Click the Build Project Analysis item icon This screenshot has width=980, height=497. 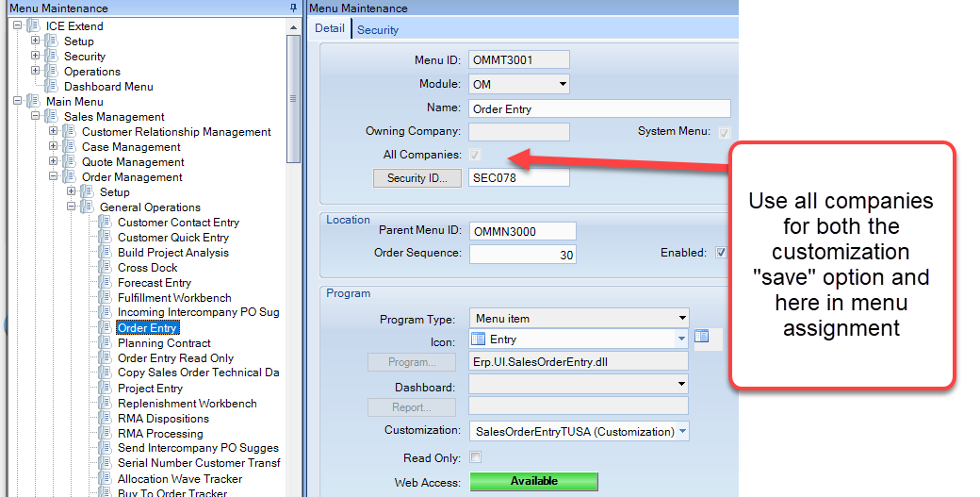pos(106,252)
